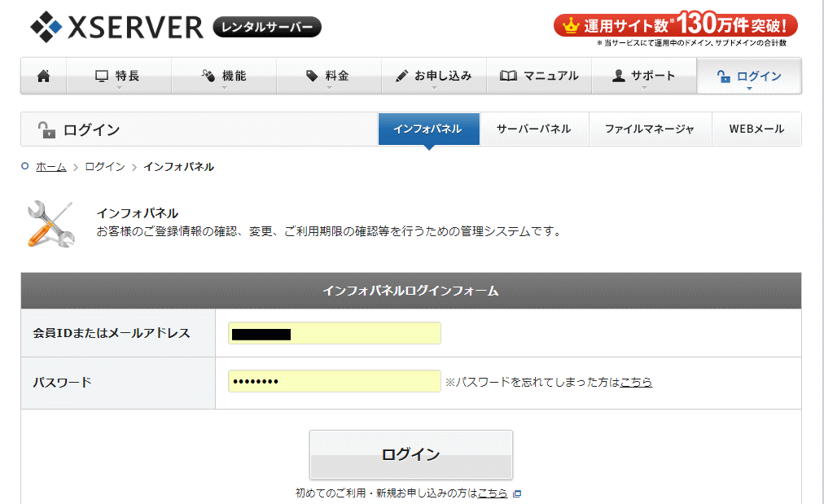Image resolution: width=824 pixels, height=504 pixels.
Task: Click the footnote text 当サービスにて運用中のドメイン
Action: (x=691, y=43)
